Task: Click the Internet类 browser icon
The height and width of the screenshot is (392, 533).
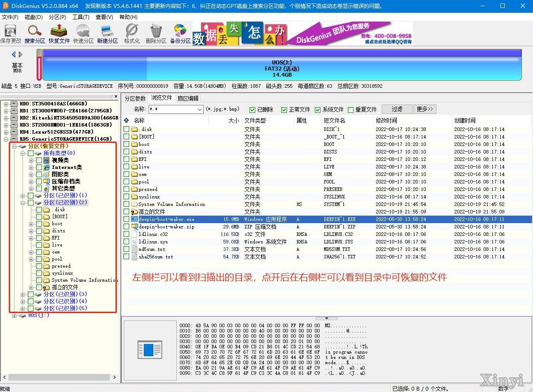Action: [46, 167]
